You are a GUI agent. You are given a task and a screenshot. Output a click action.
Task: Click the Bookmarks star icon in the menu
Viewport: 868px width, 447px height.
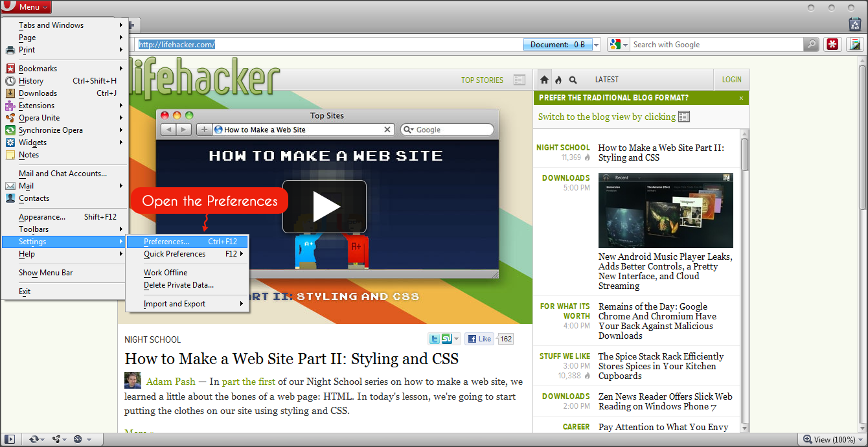(10, 69)
